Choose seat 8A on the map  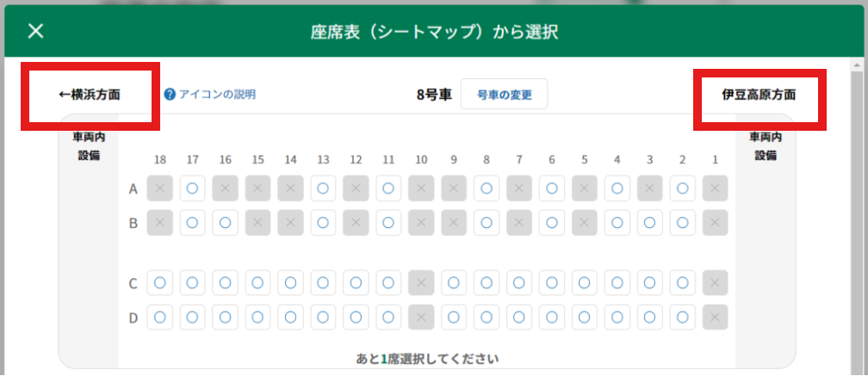tap(487, 188)
